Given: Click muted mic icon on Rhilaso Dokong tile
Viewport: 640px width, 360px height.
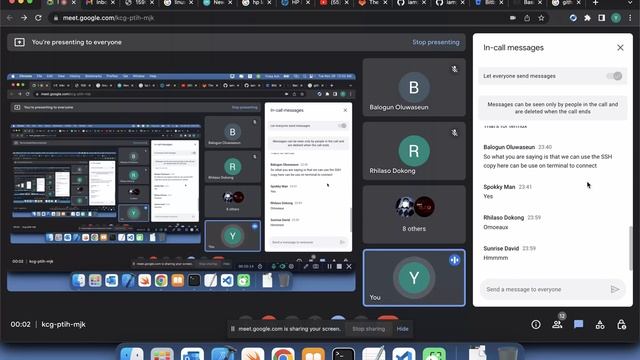Looking at the screenshot, I should click(x=454, y=133).
